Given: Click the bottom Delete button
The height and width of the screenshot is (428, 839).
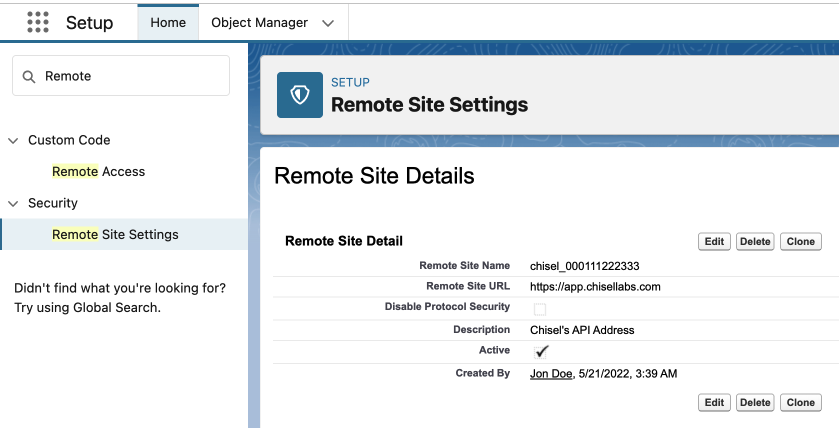Looking at the screenshot, I should tap(755, 402).
